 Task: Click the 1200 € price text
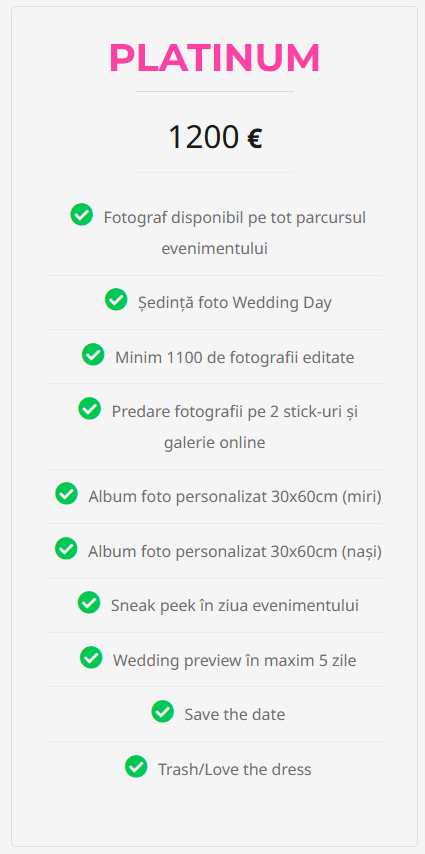pos(215,137)
